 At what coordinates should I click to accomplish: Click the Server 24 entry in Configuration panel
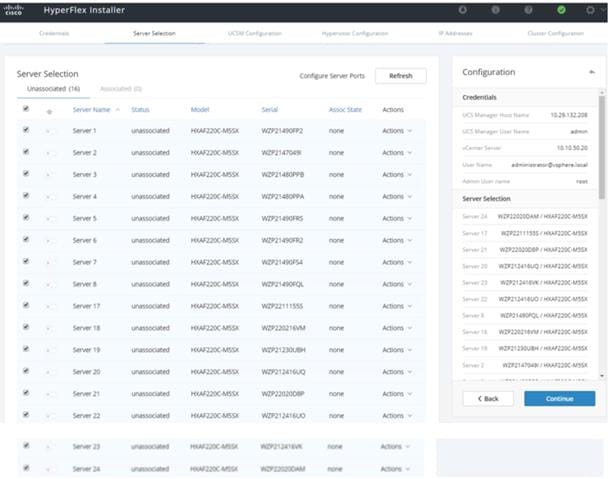(x=525, y=216)
